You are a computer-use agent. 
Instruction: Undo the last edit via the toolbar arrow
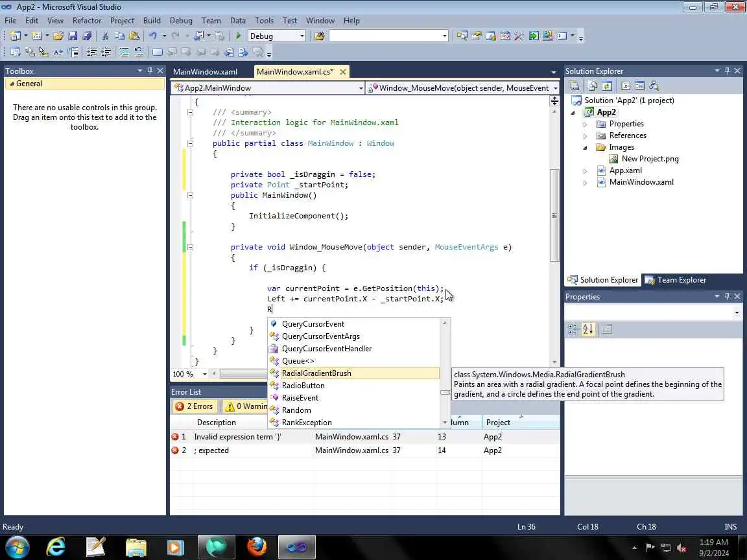[x=152, y=36]
